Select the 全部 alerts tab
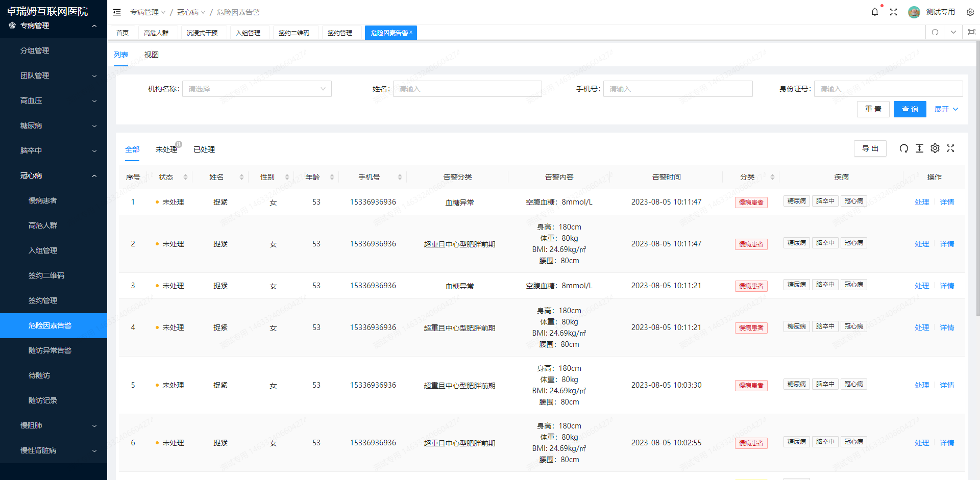The height and width of the screenshot is (480, 980). 132,149
